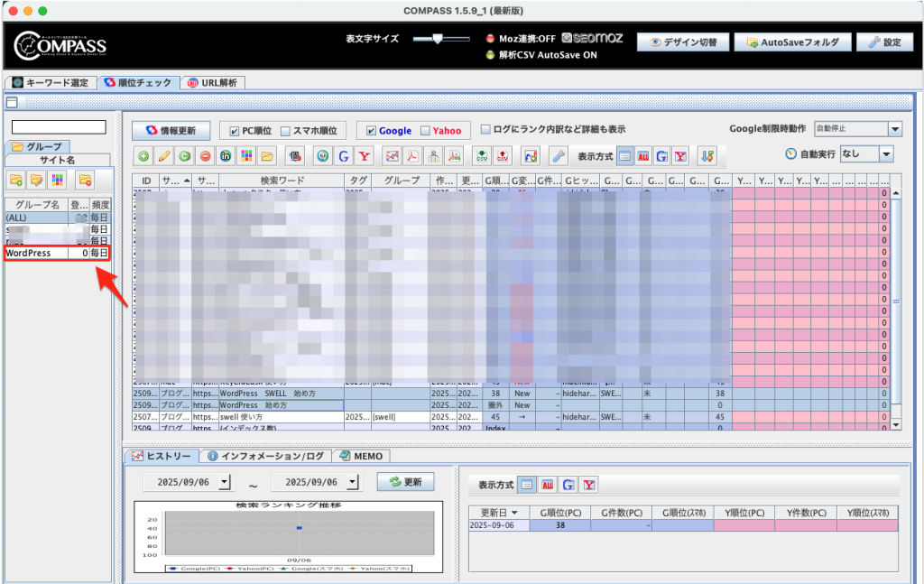Click the red minus delete icon
Viewport: 924px width, 584px height.
(x=205, y=155)
